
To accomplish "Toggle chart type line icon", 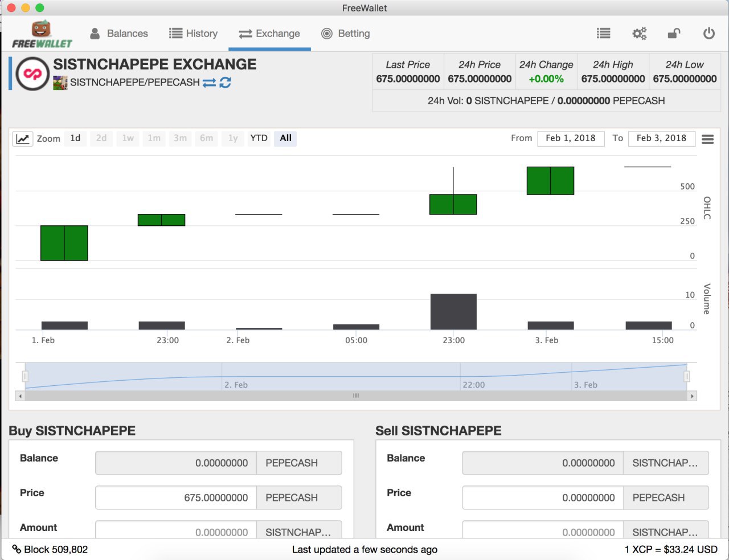I will pos(23,138).
